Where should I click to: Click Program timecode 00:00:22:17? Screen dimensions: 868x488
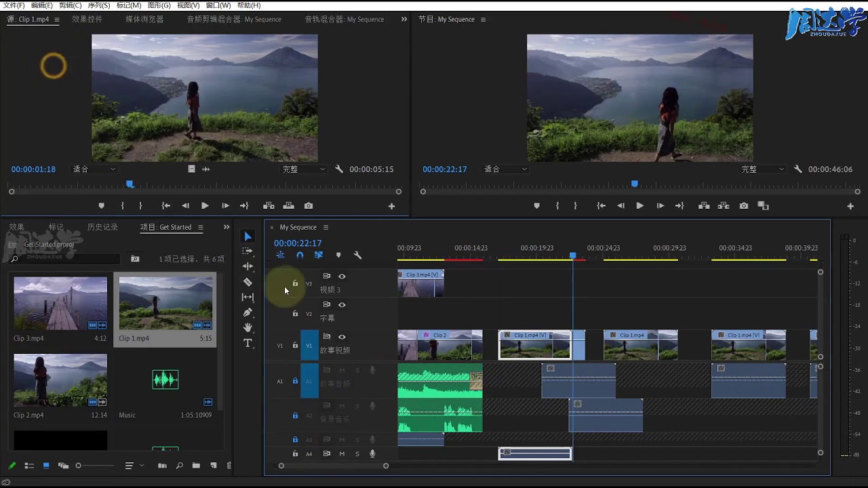point(445,169)
